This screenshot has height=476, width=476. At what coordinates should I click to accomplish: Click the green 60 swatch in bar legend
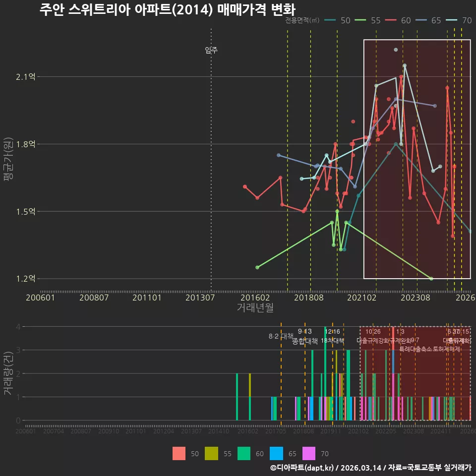pos(244,454)
